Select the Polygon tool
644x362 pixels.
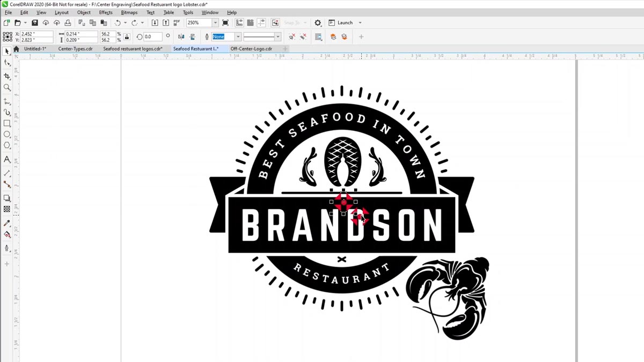(x=7, y=146)
